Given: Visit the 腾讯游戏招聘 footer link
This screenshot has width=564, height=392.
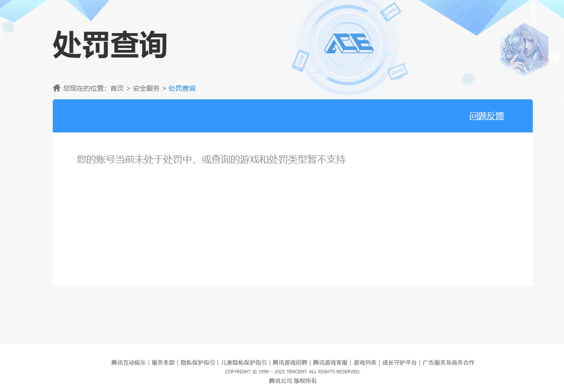Looking at the screenshot, I should [290, 363].
